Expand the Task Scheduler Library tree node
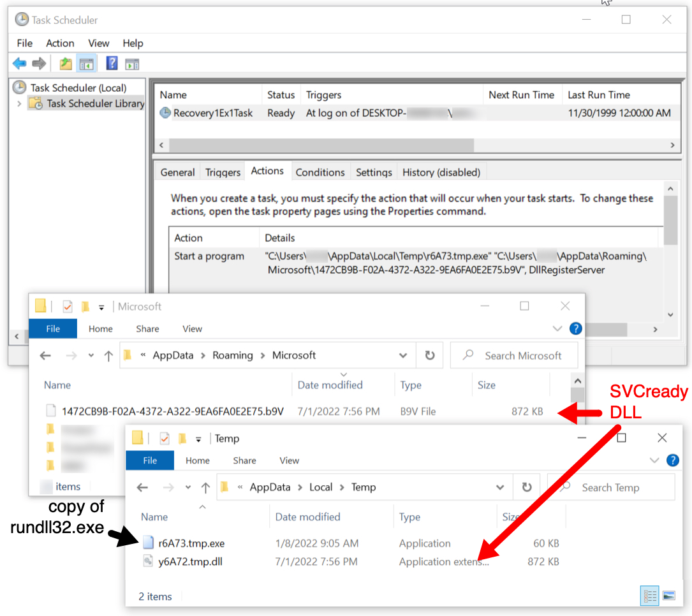 click(19, 104)
